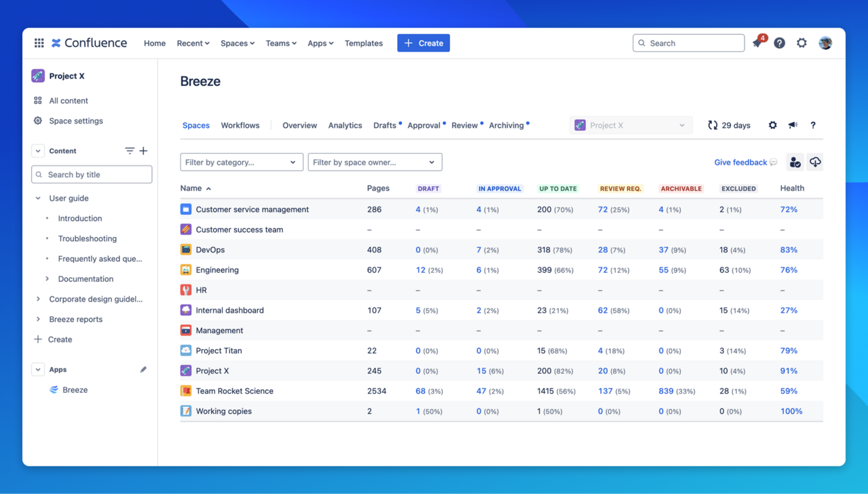The width and height of the screenshot is (868, 494).
Task: Collapse the Apps section chevron
Action: point(38,370)
